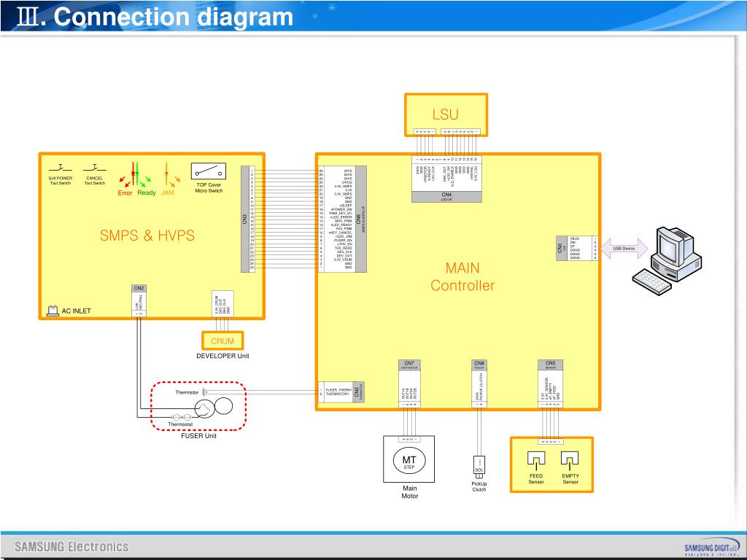The height and width of the screenshot is (560, 747).
Task: Click the 'MAIN Controller' title text
Action: (x=462, y=276)
